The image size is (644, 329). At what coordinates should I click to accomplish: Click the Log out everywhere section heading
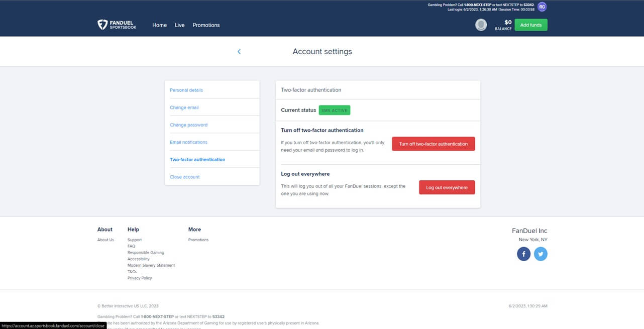305,174
